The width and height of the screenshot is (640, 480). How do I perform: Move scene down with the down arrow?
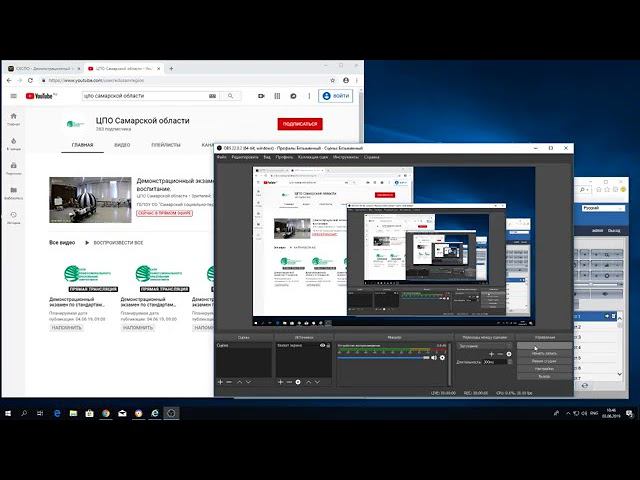point(248,382)
